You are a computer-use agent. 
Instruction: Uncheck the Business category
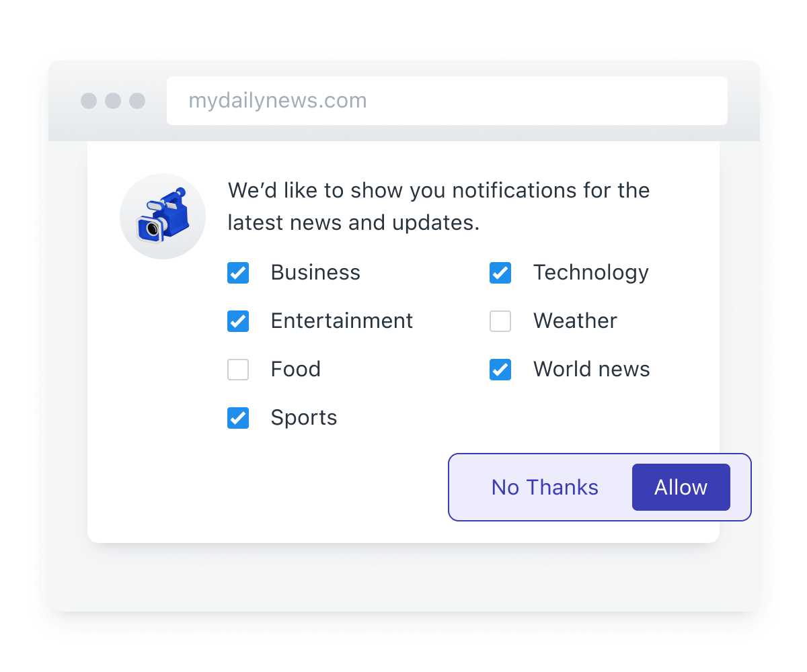[x=238, y=273]
